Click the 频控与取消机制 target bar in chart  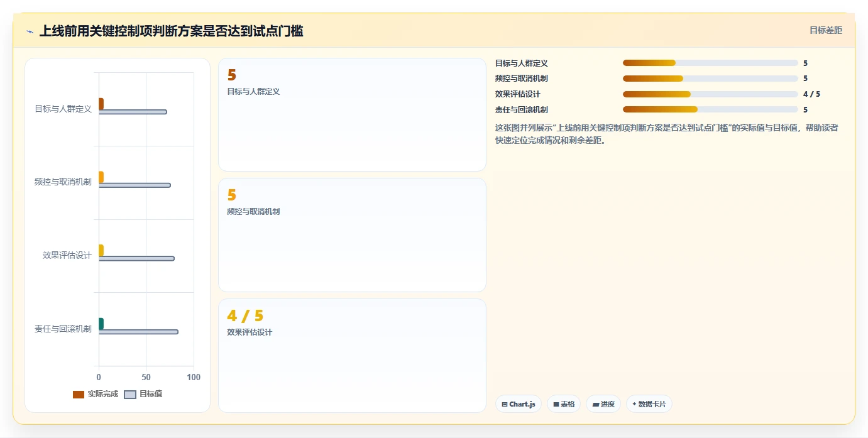coord(135,185)
